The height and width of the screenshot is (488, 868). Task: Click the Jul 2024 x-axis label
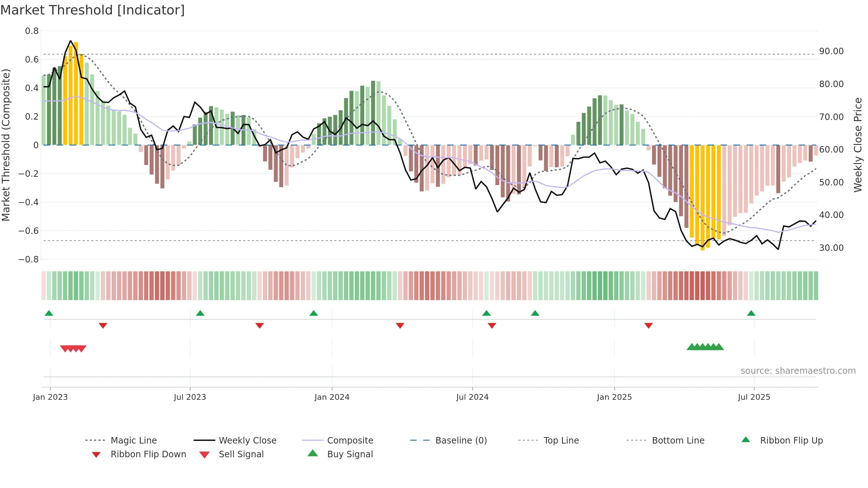(472, 397)
